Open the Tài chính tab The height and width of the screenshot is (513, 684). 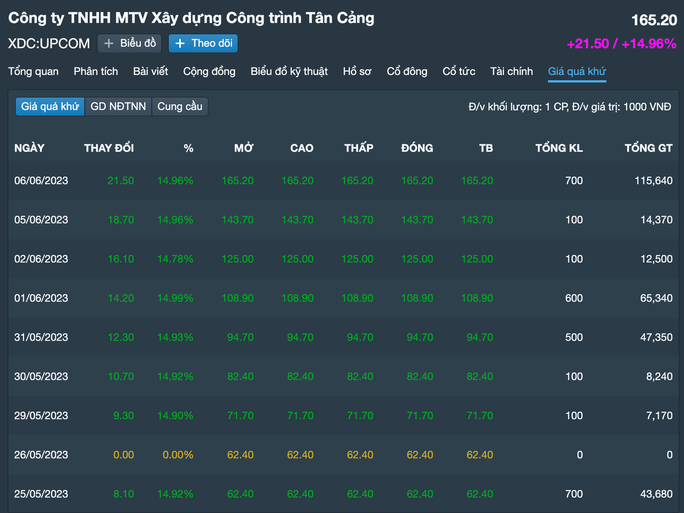(x=511, y=72)
